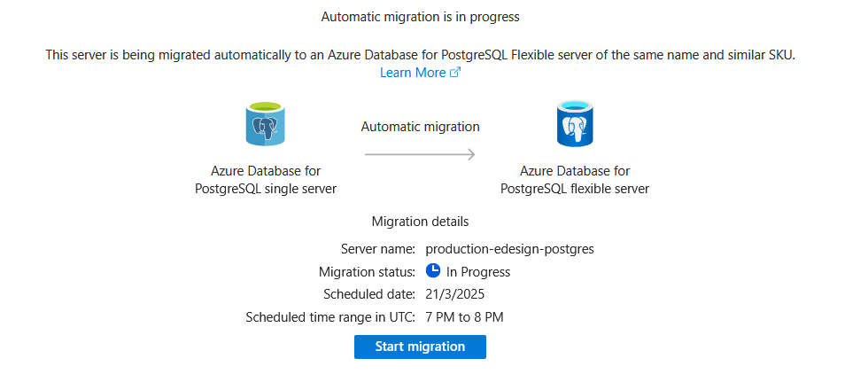This screenshot has width=868, height=374.
Task: Select the 7 PM to 8 PM time range
Action: pyautogui.click(x=464, y=317)
